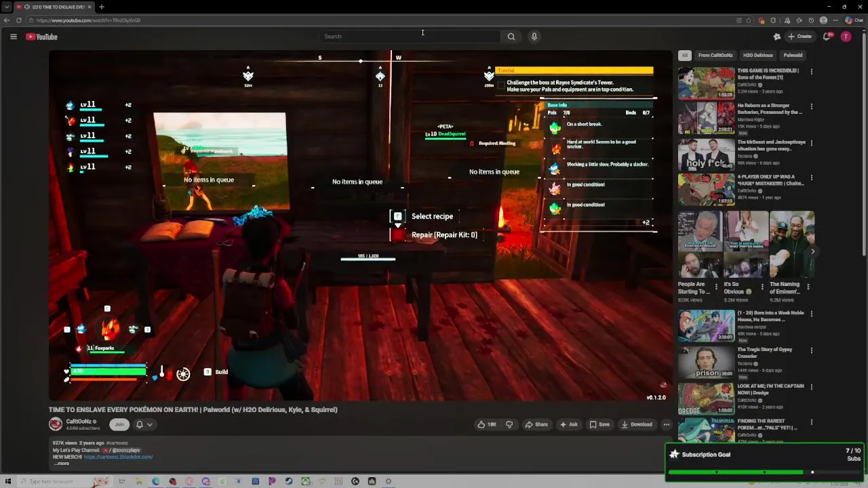Dislike the video
Viewport: 868px width, 488px height.
point(509,424)
